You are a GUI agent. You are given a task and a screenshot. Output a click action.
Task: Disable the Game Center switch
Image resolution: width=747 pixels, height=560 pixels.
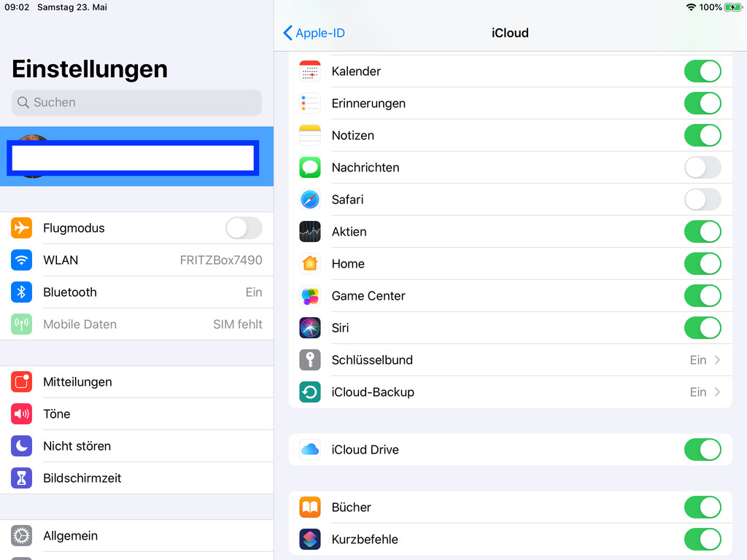pyautogui.click(x=703, y=296)
